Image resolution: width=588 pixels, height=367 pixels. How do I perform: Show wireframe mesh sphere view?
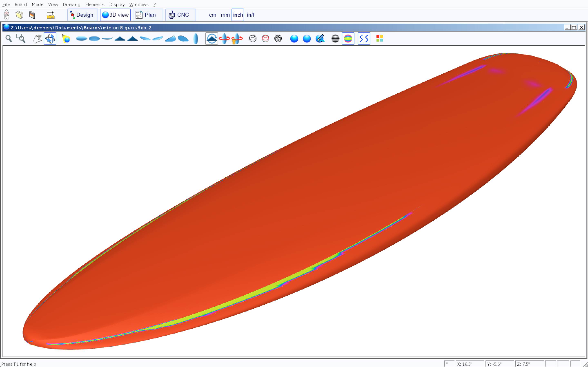coord(278,39)
